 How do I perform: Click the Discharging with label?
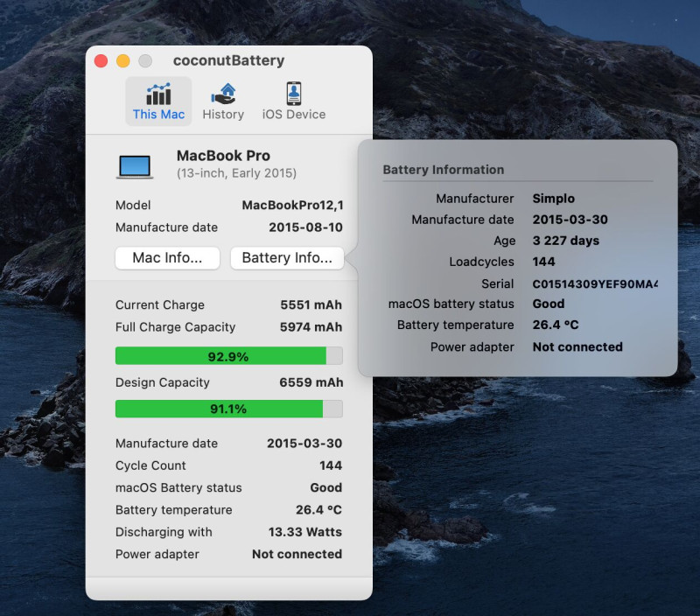(x=164, y=532)
